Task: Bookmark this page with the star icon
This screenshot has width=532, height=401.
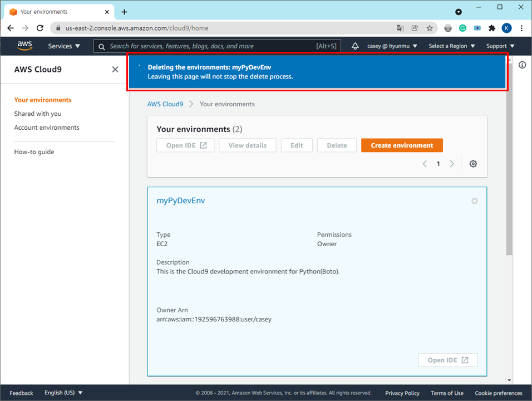Action: point(430,28)
